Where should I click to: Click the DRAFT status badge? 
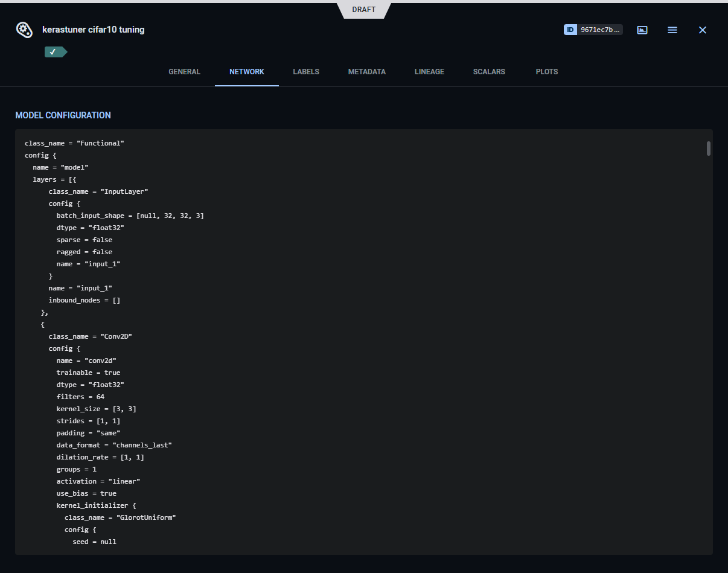click(363, 10)
